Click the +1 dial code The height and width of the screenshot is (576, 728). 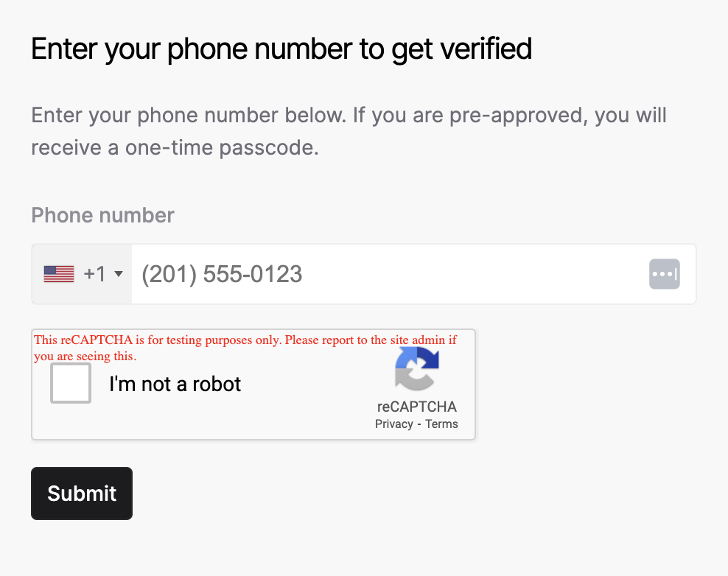coord(95,275)
